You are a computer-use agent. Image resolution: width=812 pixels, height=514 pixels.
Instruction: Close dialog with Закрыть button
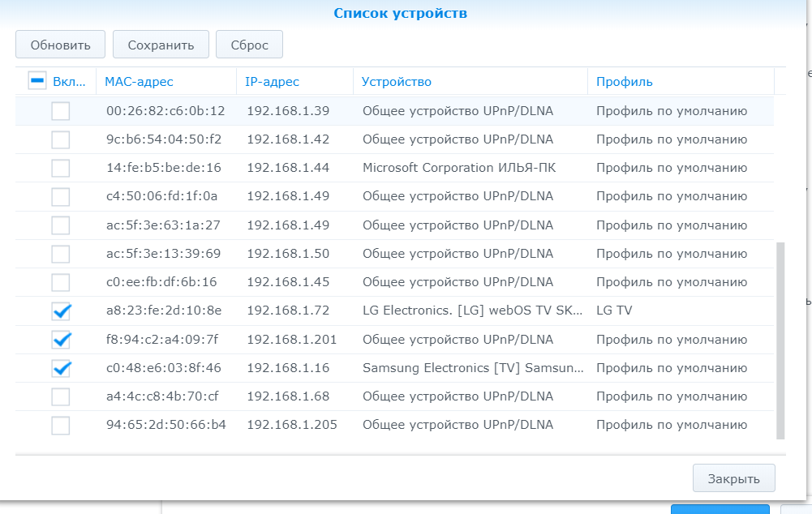coord(733,478)
